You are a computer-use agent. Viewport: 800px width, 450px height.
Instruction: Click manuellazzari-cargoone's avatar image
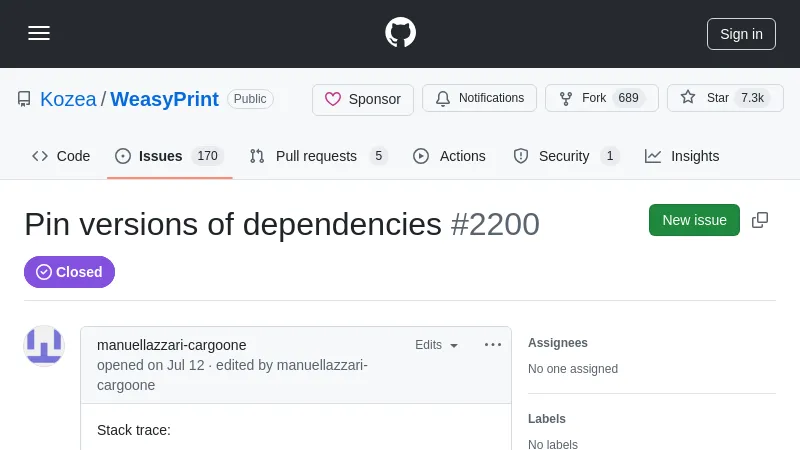click(x=44, y=346)
